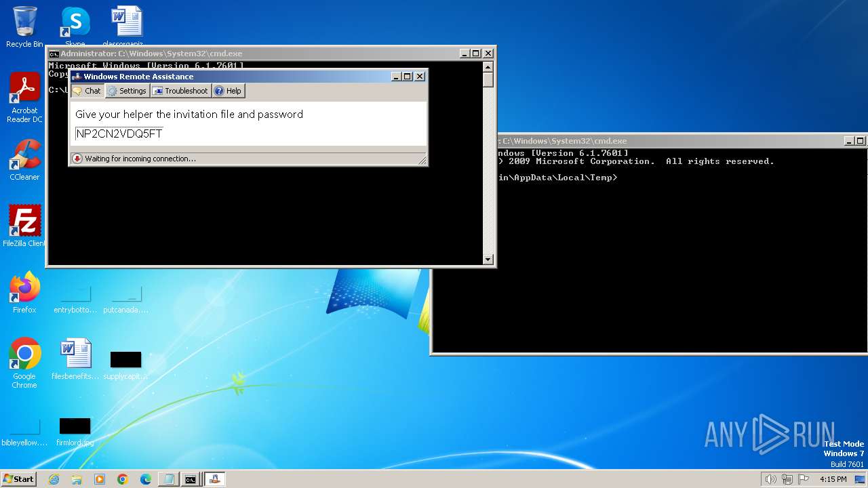This screenshot has width=868, height=488.
Task: Open the Start menu
Action: pyautogui.click(x=19, y=479)
